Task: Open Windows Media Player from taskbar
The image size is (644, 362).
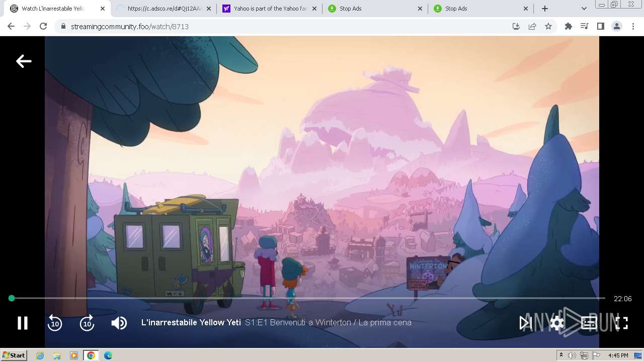Action: [x=74, y=355]
